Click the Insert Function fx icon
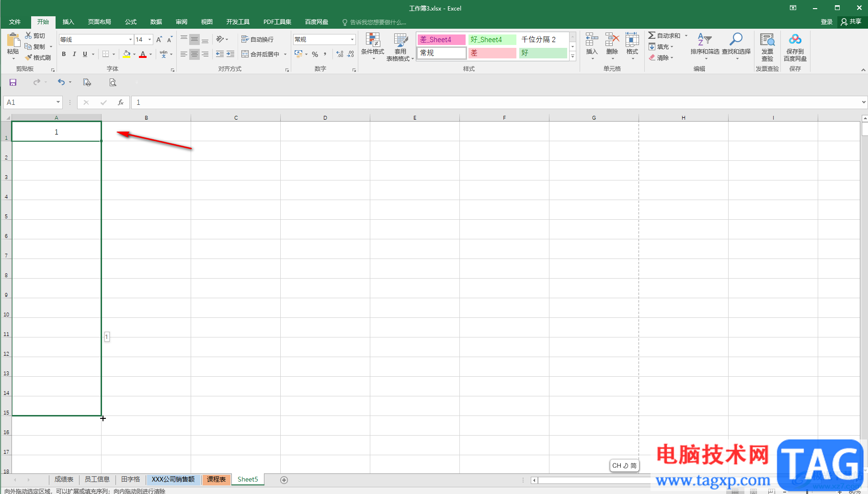The height and width of the screenshot is (494, 868). tap(121, 102)
